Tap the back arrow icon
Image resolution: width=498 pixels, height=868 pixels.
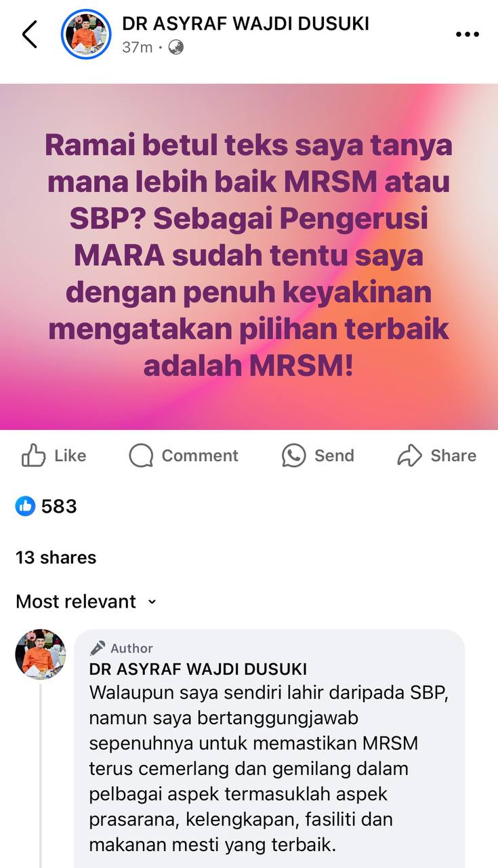[x=29, y=34]
